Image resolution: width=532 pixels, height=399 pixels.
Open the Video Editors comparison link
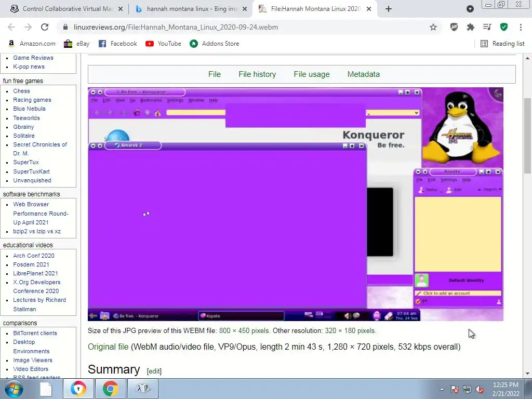(31, 369)
